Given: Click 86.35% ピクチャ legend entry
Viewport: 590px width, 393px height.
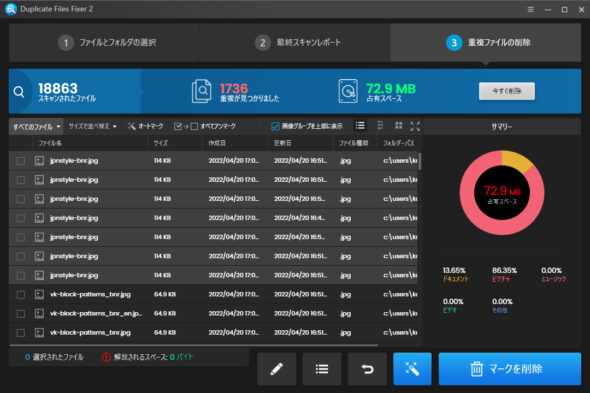Looking at the screenshot, I should pos(504,274).
